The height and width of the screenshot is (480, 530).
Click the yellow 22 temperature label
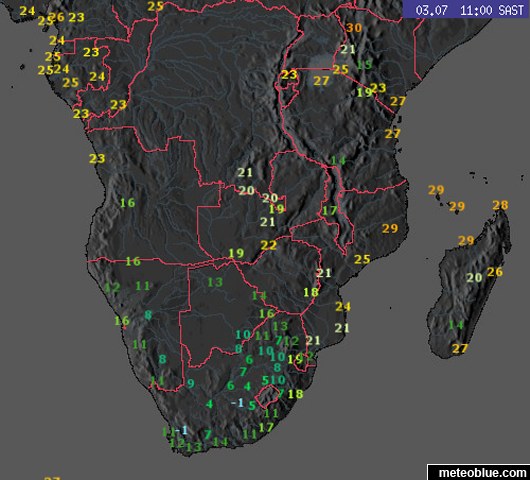click(269, 245)
